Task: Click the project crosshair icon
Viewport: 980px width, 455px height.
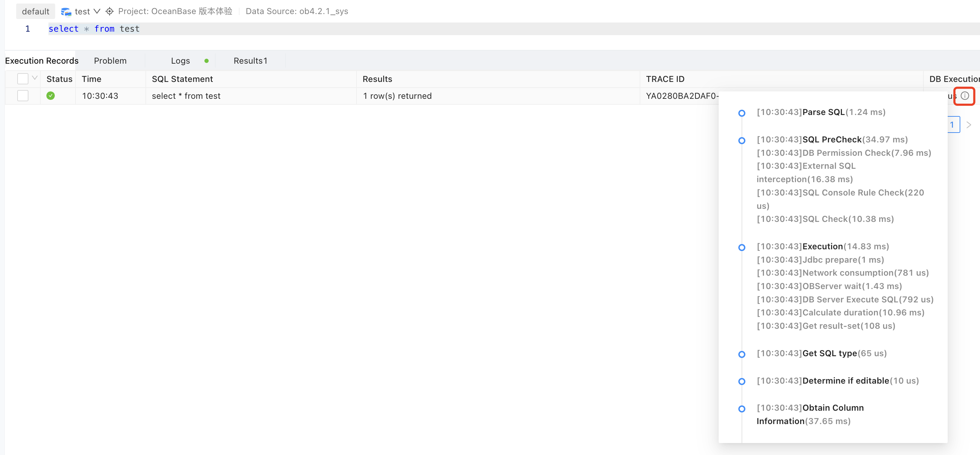Action: pyautogui.click(x=109, y=11)
